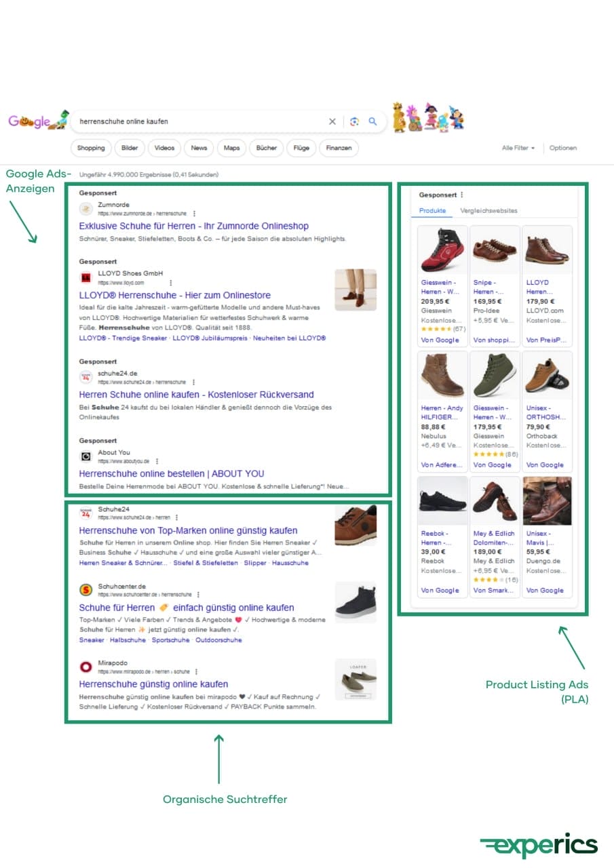The width and height of the screenshot is (614, 868).
Task: Click the black sneaker thumbnail of Schuhcenter result
Action: [356, 602]
